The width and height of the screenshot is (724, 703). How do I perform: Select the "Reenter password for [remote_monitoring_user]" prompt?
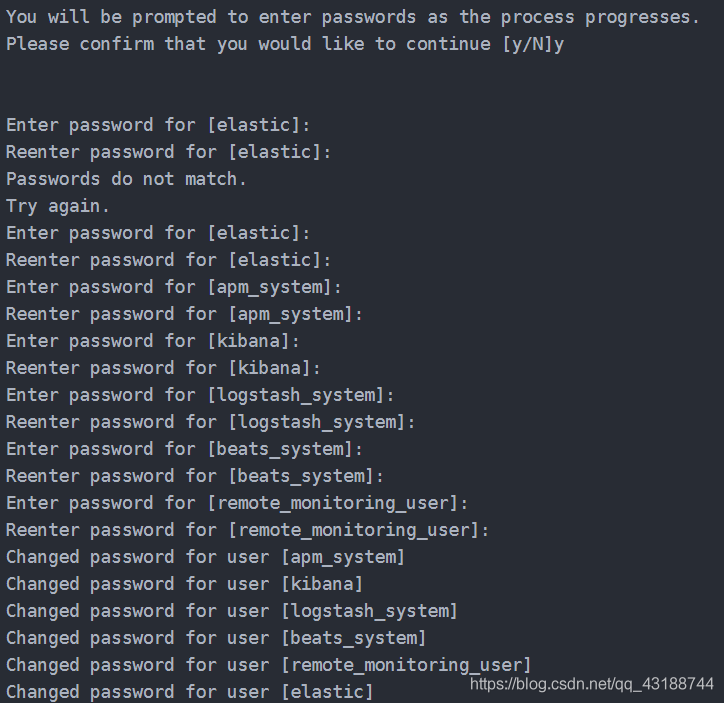tap(247, 530)
